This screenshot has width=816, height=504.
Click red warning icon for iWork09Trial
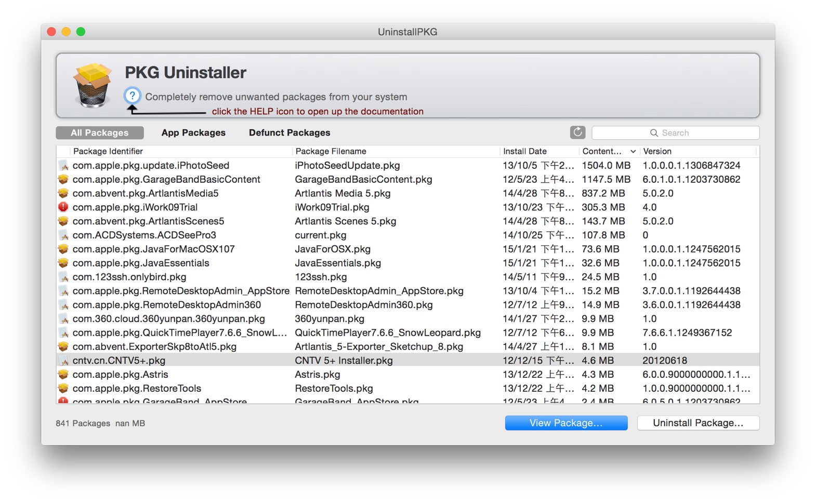pyautogui.click(x=63, y=207)
